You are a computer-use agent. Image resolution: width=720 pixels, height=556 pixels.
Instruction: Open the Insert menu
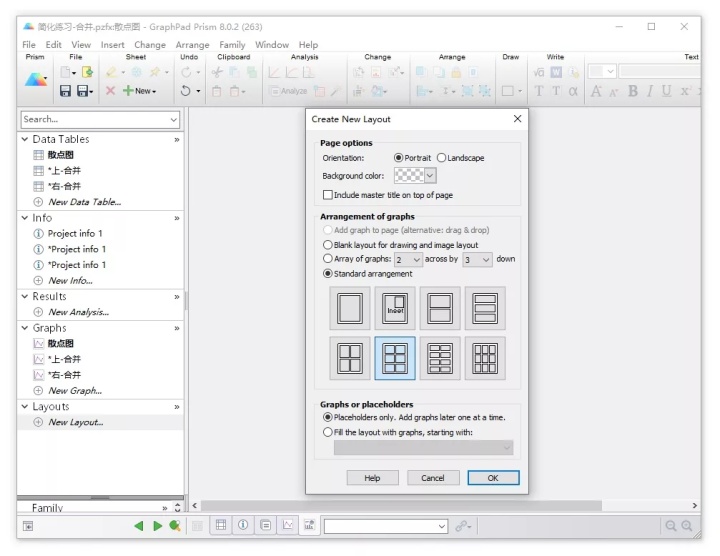pos(112,45)
